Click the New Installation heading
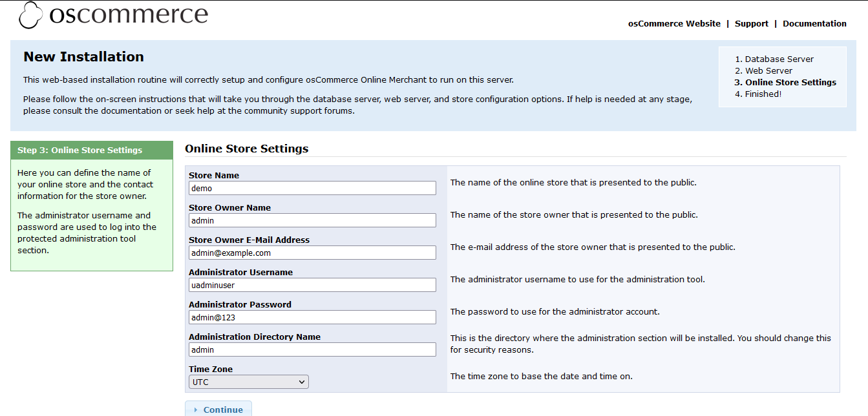Screen dimensions: 868x416 click(83, 57)
